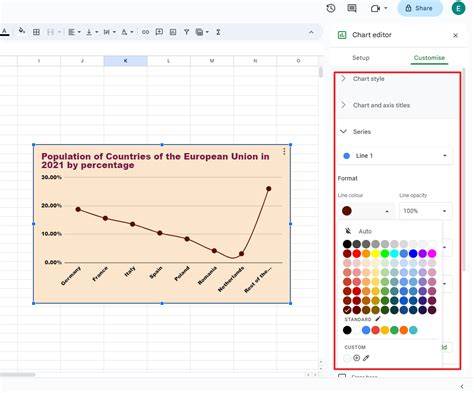Switch to the Setup tab
Image resolution: width=474 pixels, height=393 pixels.
click(x=361, y=58)
